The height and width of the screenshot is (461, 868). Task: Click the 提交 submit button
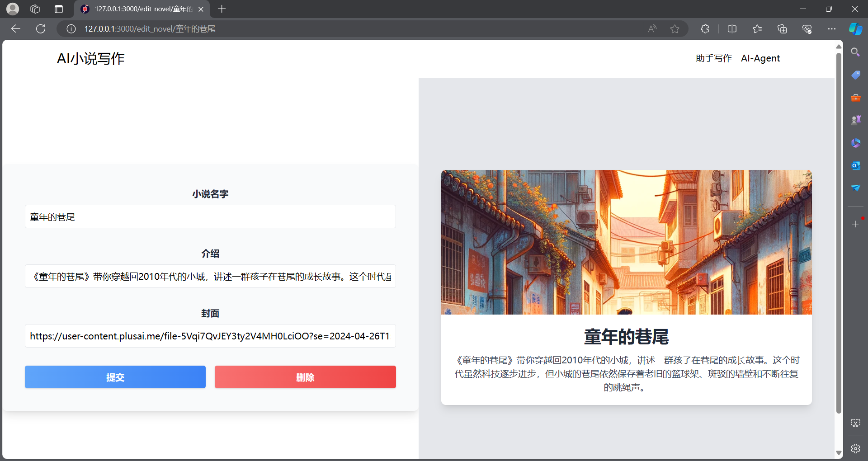(115, 377)
